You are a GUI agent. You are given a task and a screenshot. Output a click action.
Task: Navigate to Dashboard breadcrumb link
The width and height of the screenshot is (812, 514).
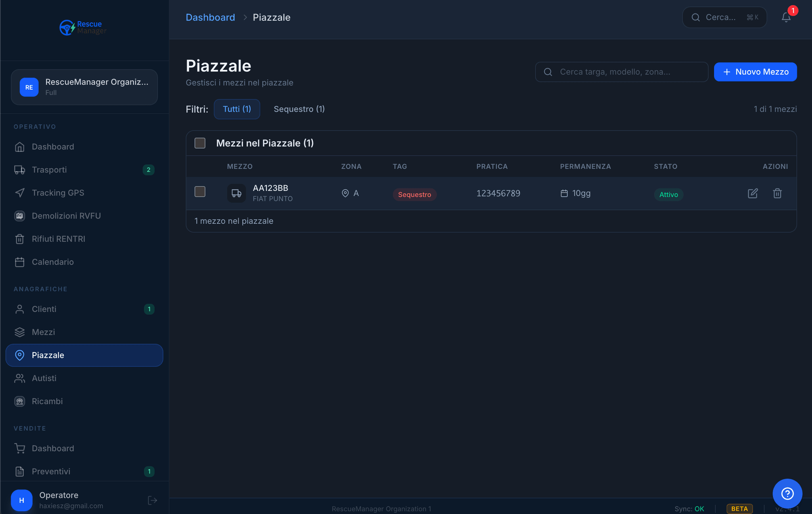[x=210, y=17]
